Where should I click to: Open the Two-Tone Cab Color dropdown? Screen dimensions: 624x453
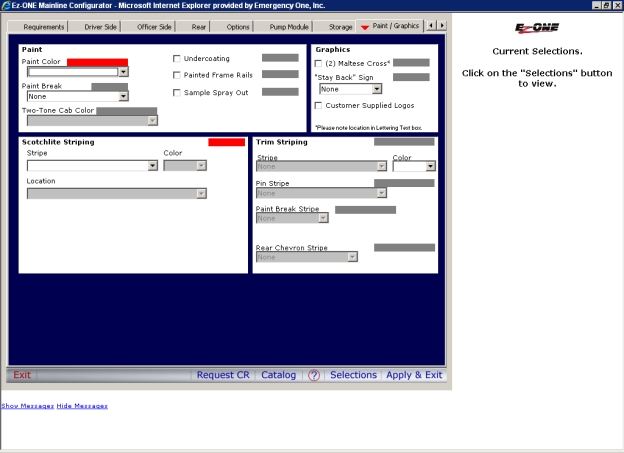click(x=152, y=121)
